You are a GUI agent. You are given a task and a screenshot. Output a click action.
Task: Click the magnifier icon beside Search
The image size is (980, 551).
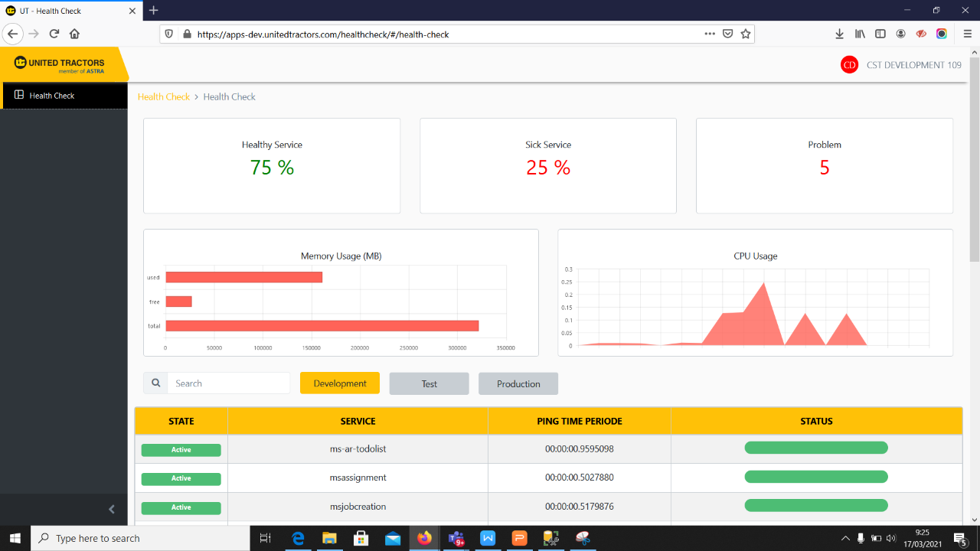point(155,383)
